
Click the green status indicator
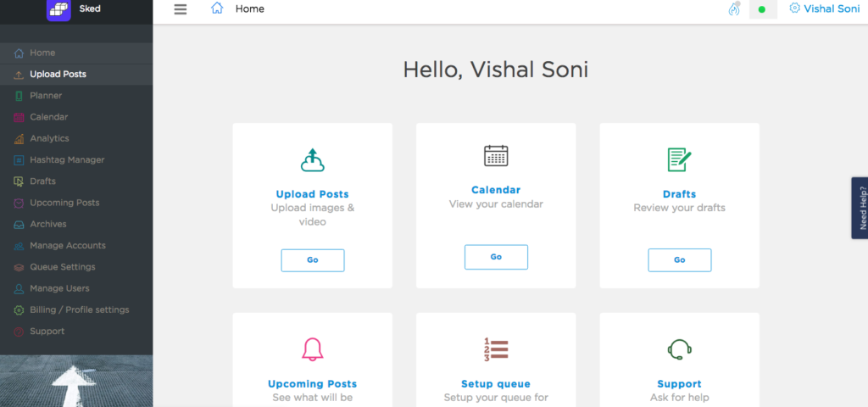coord(762,10)
